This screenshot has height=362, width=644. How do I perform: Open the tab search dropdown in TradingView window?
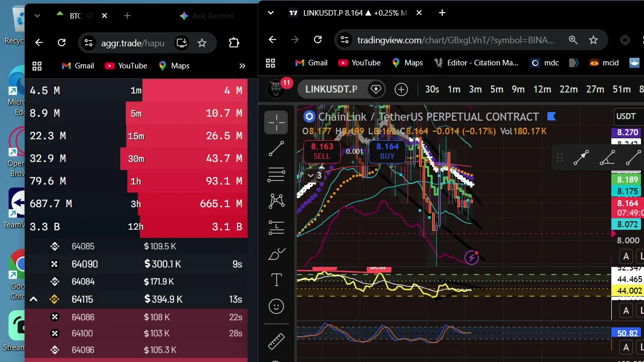(x=271, y=13)
